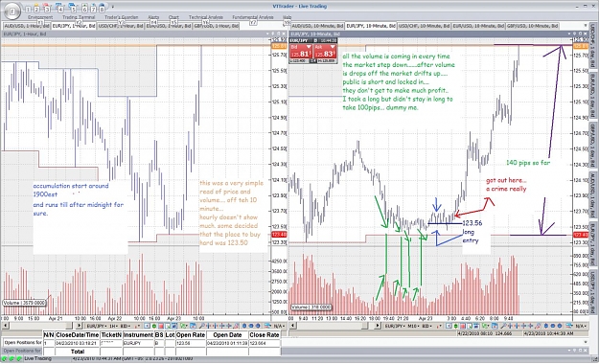Viewport: 599px width, 364px height.
Task: Switch to AUD/USD, 10-Minute, Bid tab
Action: coord(317,26)
